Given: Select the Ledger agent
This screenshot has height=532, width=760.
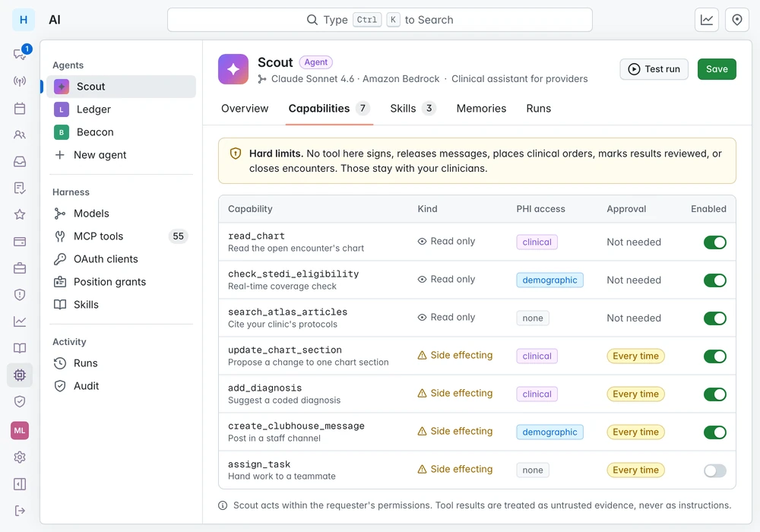Looking at the screenshot, I should [x=121, y=109].
